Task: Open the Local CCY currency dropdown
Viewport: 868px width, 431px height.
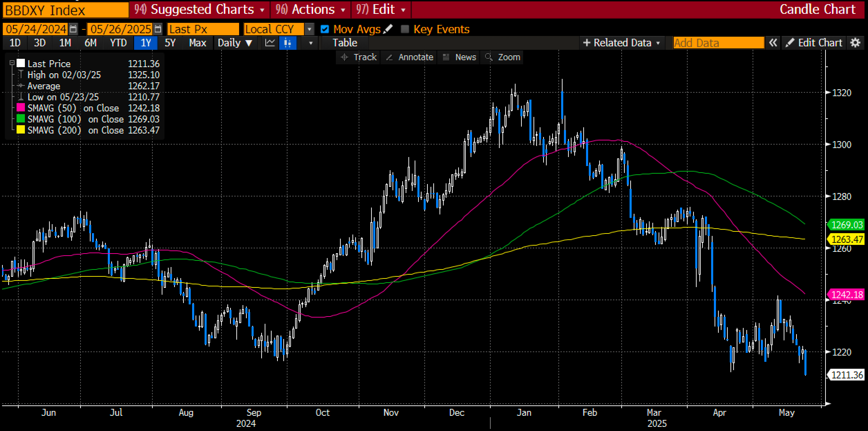Action: click(309, 29)
